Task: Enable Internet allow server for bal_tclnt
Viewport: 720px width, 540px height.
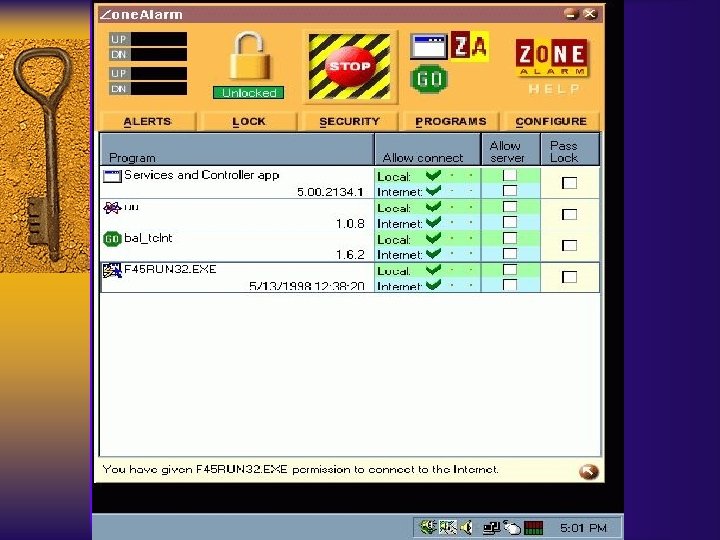Action: 510,253
